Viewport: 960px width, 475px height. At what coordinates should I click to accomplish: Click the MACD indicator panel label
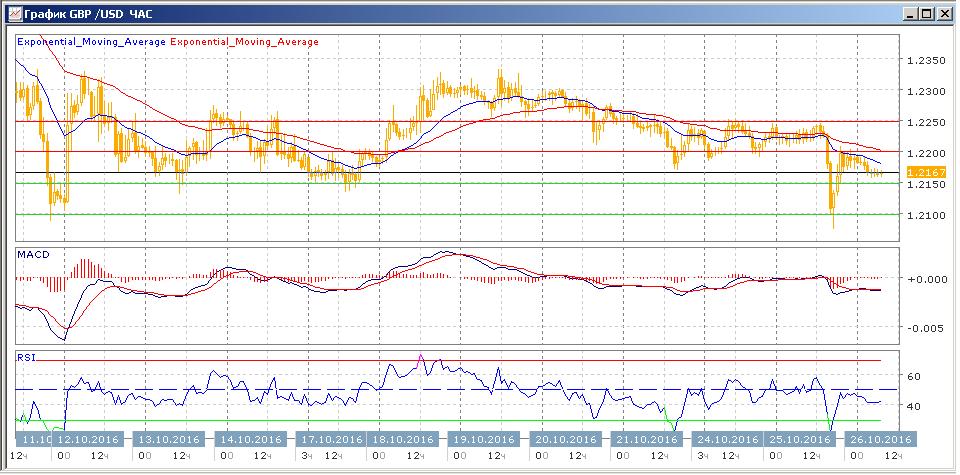click(33, 255)
